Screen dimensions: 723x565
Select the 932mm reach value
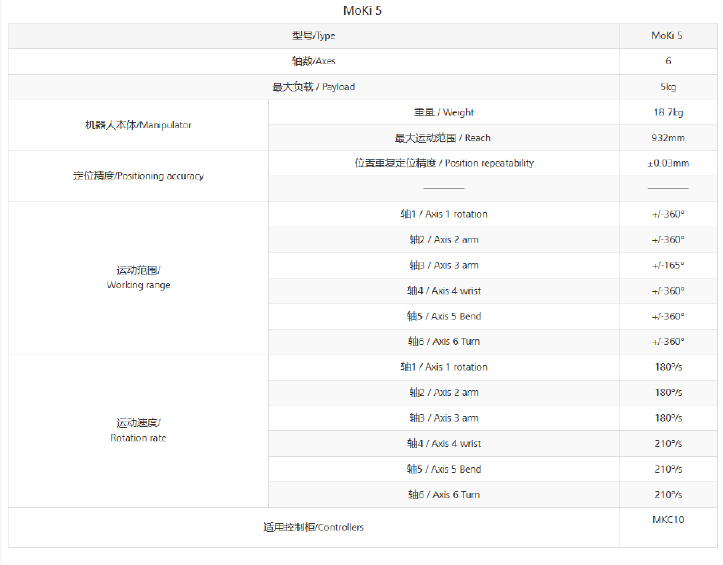[x=667, y=138]
